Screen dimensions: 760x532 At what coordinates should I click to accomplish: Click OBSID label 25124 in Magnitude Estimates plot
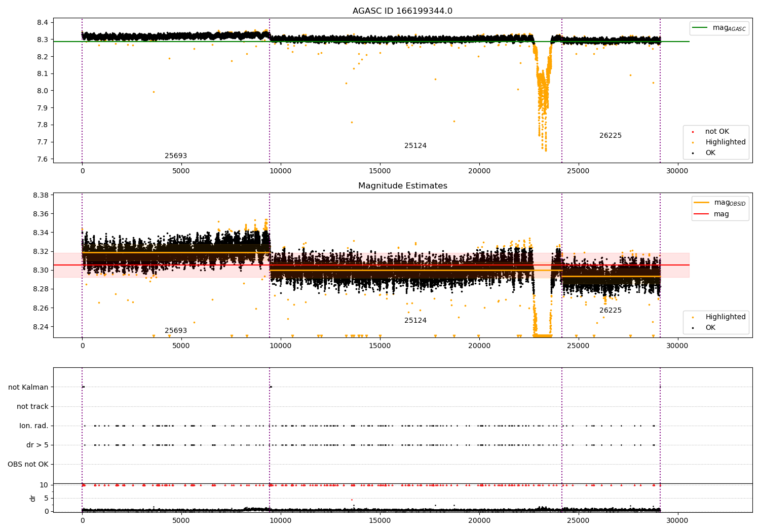[x=415, y=321]
